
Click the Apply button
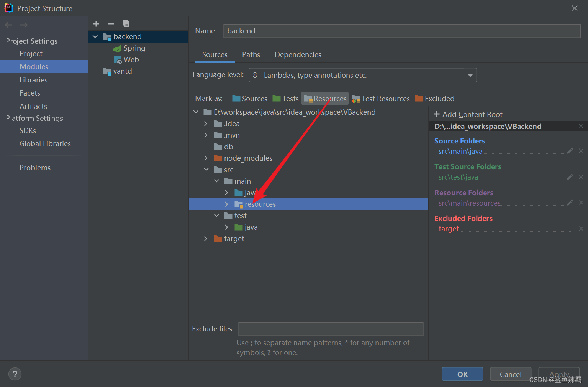coord(559,374)
